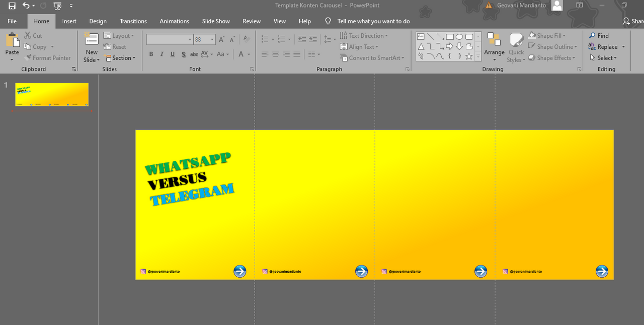Open Shape Outline color options

point(553,47)
